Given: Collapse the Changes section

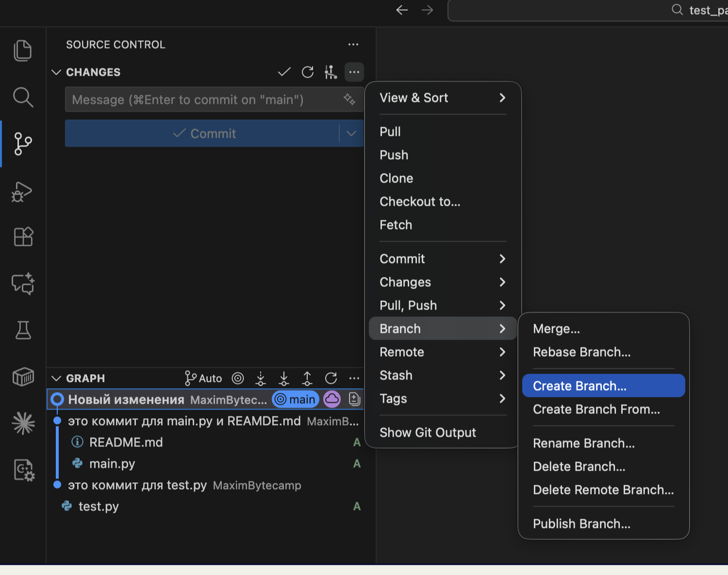Looking at the screenshot, I should [x=56, y=72].
